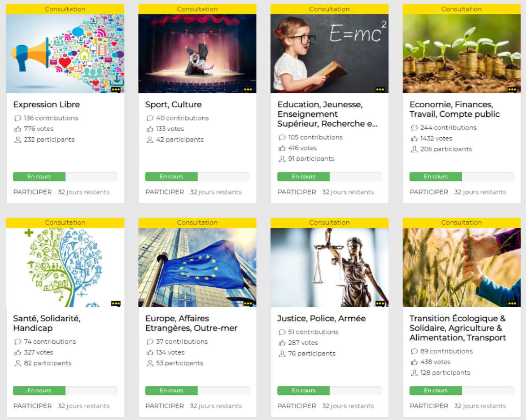Click the Lady Justice statue image
The height and width of the screenshot is (420, 526).
coord(330,268)
